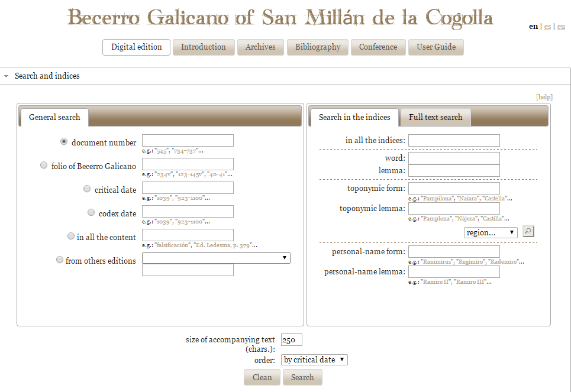Focus the text field below others editions dropdown
Viewport: 571px width, 392px height.
(188, 270)
